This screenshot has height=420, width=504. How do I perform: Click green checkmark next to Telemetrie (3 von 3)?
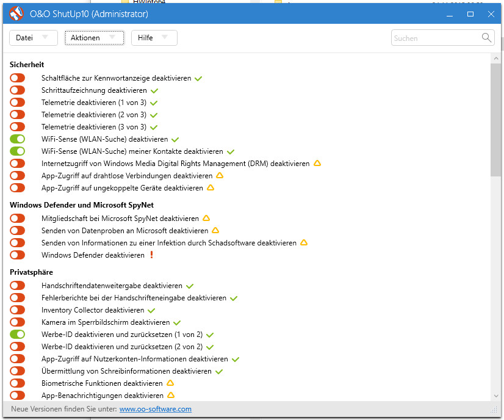pos(154,128)
